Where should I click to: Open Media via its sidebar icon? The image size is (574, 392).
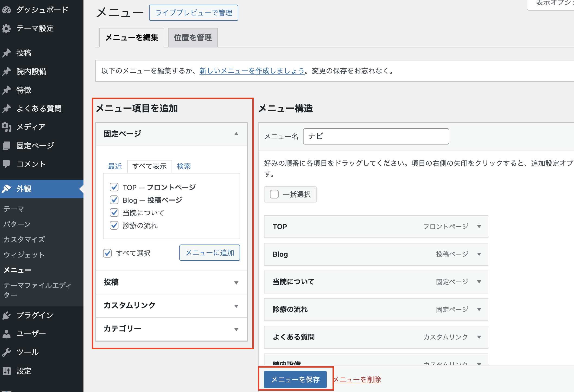coord(7,127)
